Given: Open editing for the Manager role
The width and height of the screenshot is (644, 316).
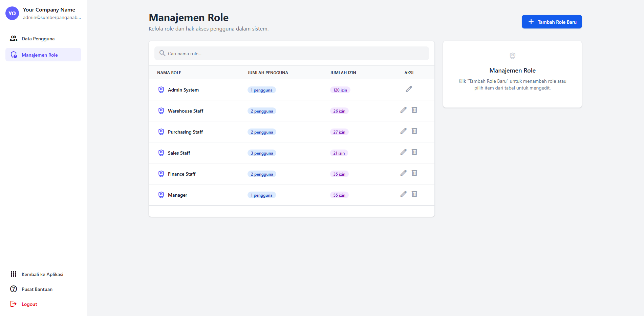Looking at the screenshot, I should 403,194.
